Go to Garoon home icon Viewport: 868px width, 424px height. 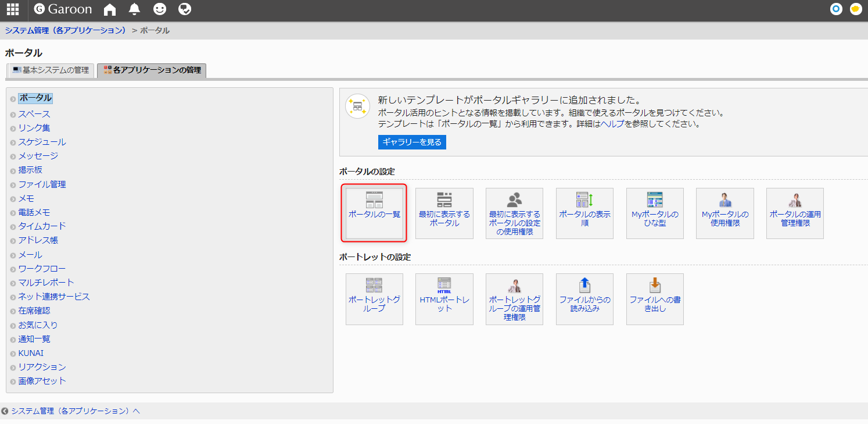[x=109, y=9]
